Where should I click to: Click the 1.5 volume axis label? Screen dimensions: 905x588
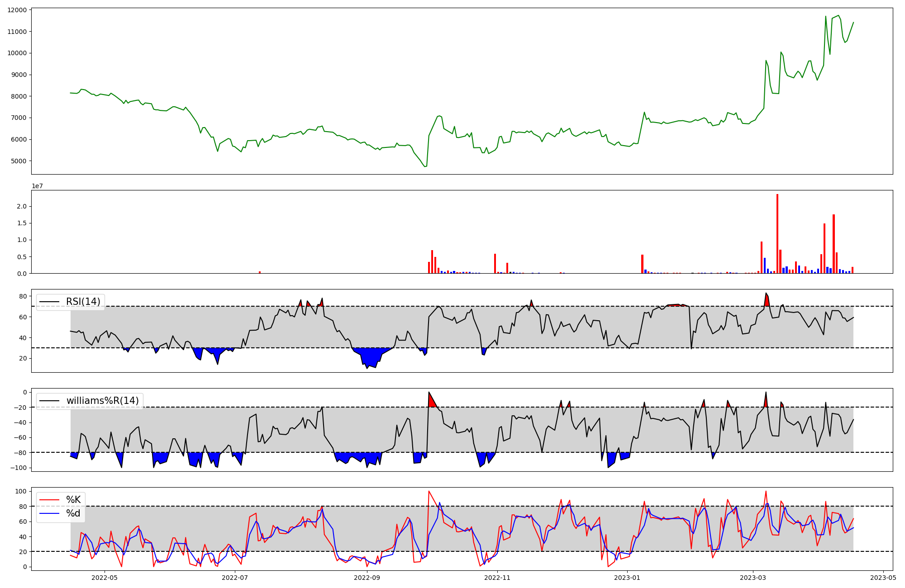(22, 223)
